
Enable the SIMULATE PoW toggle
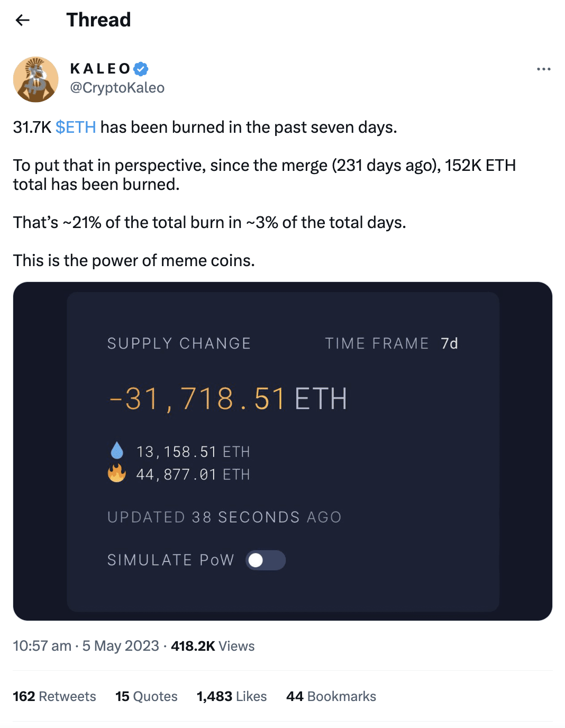(x=266, y=560)
